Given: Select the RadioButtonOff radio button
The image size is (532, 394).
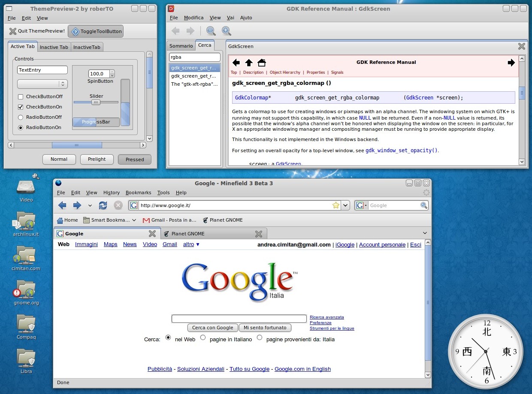Looking at the screenshot, I should [21, 117].
